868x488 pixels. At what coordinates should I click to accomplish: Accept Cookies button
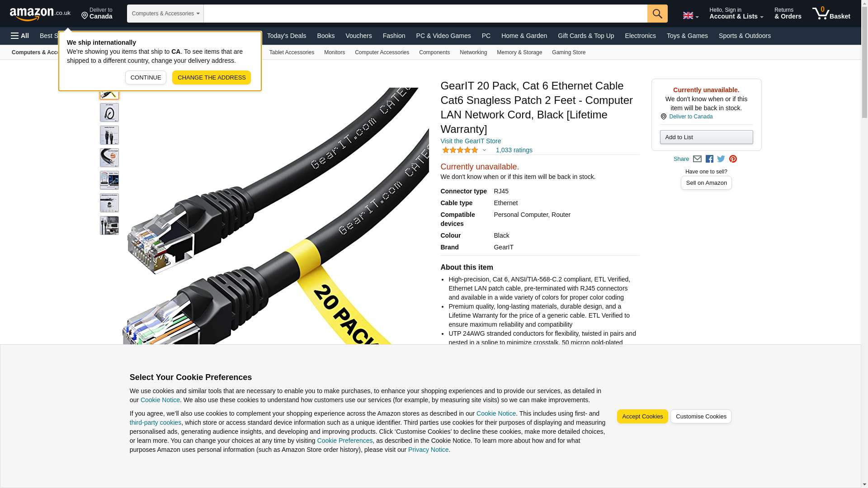(642, 417)
